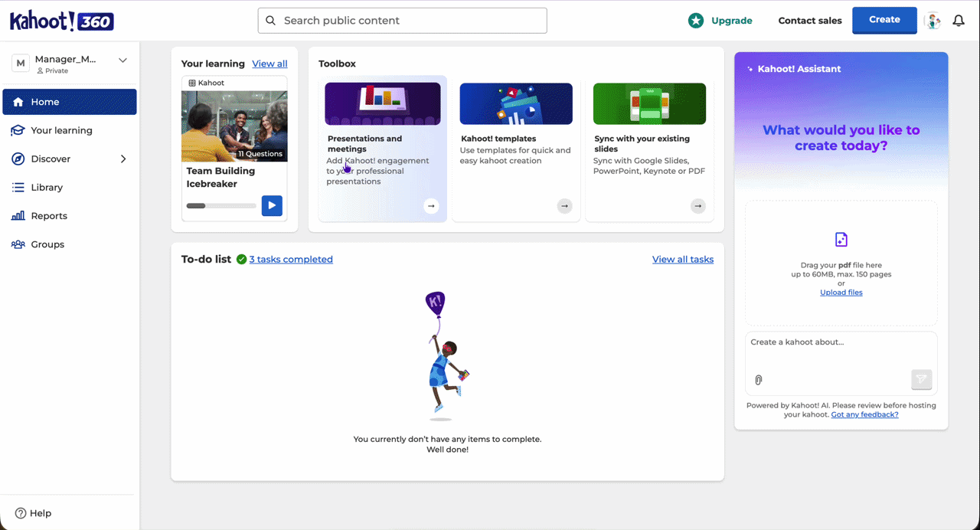
Task: Click Upload files link
Action: point(841,293)
